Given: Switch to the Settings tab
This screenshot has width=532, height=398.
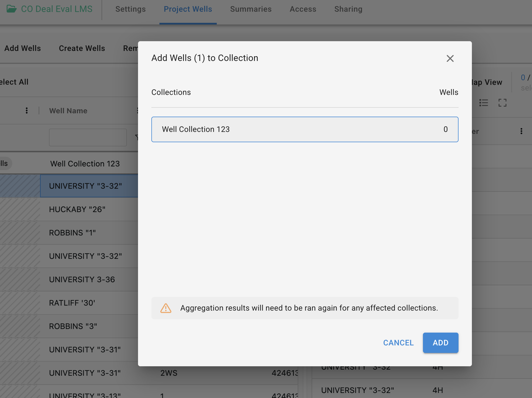Looking at the screenshot, I should pos(130,9).
